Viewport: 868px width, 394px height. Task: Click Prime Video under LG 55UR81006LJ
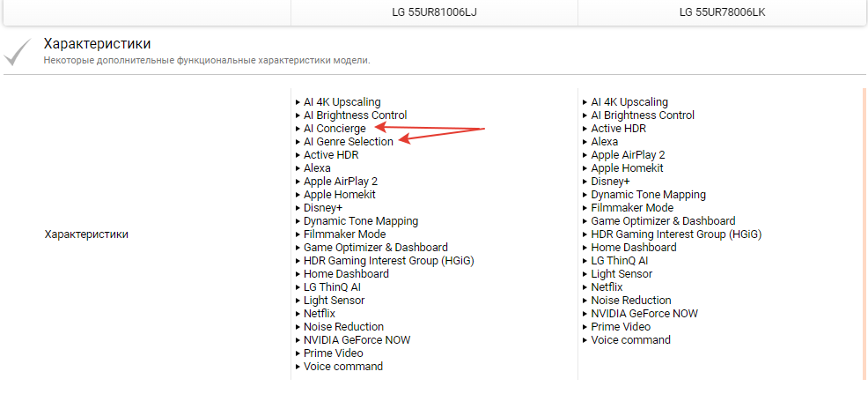(x=334, y=353)
